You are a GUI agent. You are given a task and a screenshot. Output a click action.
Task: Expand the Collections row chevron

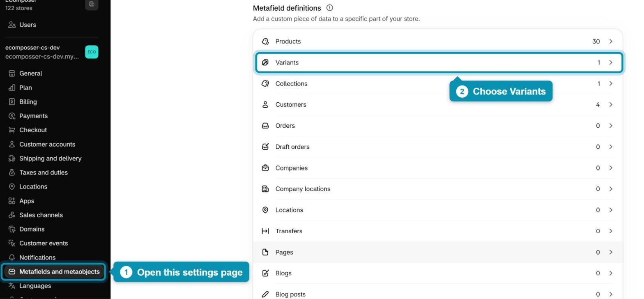point(611,83)
